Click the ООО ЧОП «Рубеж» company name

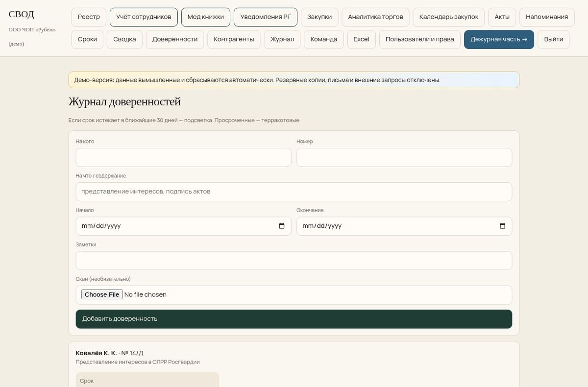click(x=32, y=29)
